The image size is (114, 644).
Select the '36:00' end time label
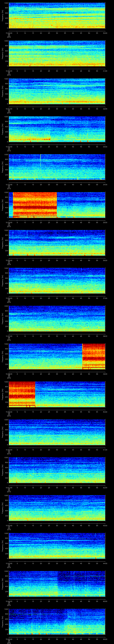105,260
